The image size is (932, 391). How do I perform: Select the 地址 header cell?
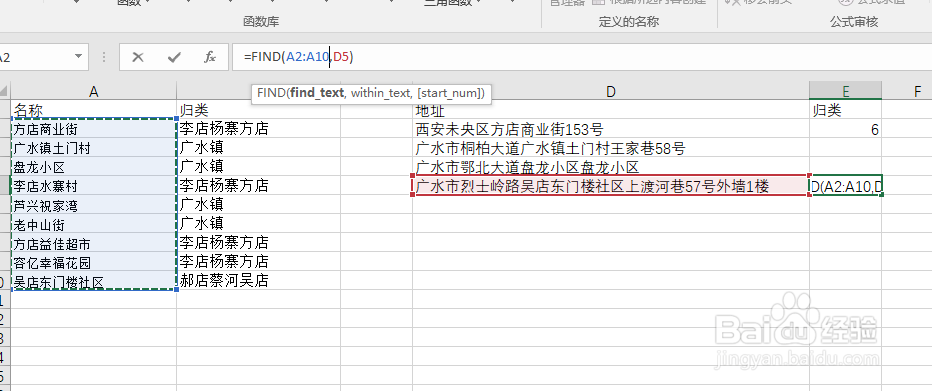[x=610, y=110]
